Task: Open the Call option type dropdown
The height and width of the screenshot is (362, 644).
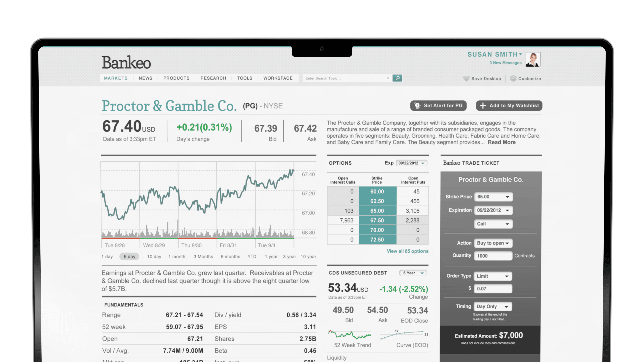Action: [x=493, y=224]
